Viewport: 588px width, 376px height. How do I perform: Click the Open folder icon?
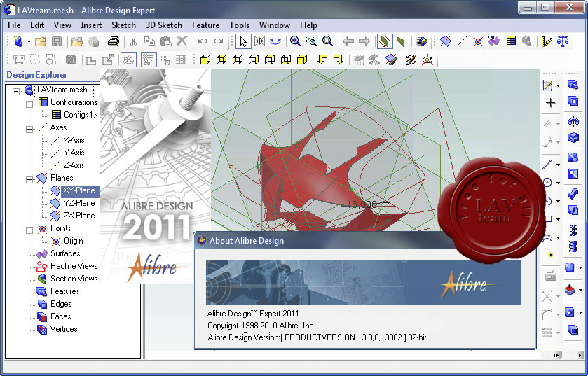coord(41,41)
